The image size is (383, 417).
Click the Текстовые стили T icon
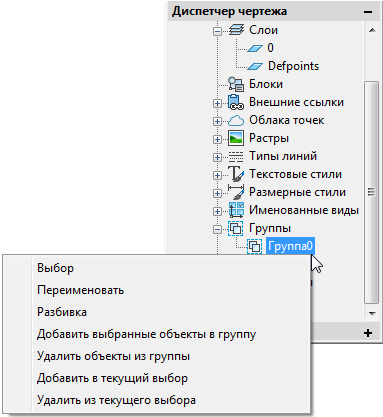pos(236,174)
